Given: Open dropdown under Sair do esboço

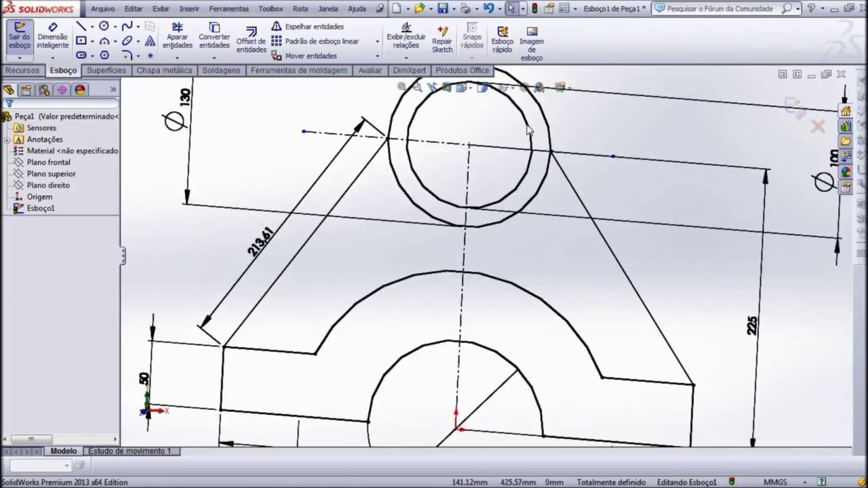Looking at the screenshot, I should click(20, 58).
